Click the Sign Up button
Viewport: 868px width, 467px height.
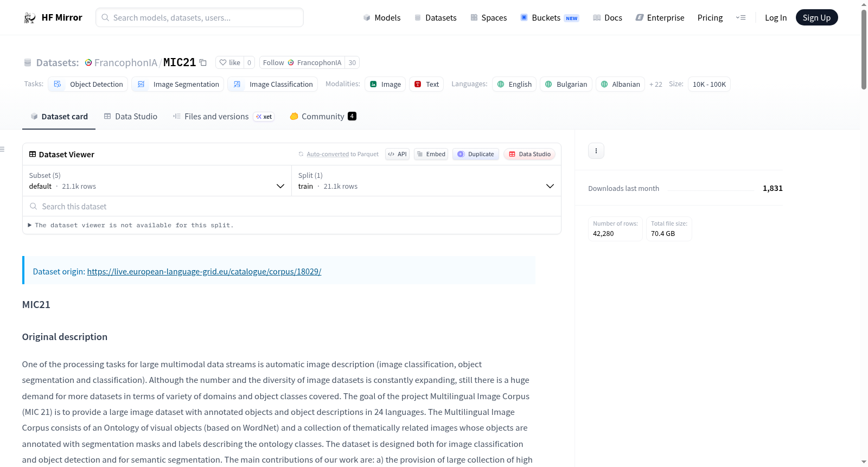816,17
